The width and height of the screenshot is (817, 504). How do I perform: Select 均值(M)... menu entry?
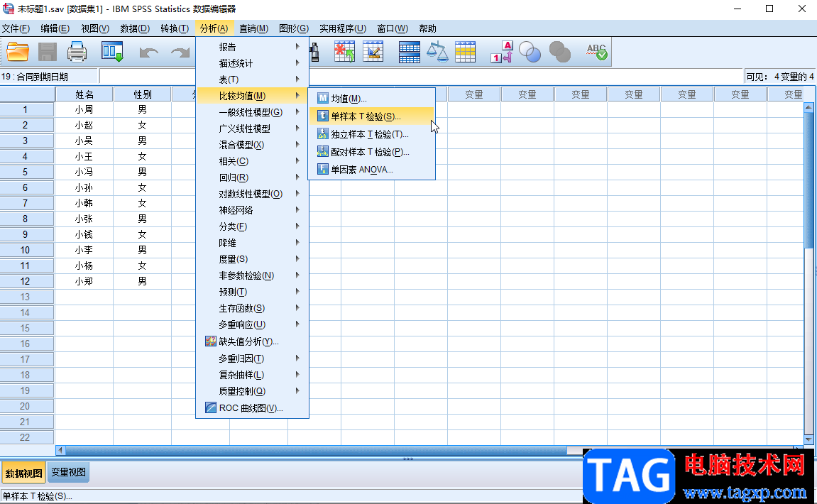click(x=371, y=98)
